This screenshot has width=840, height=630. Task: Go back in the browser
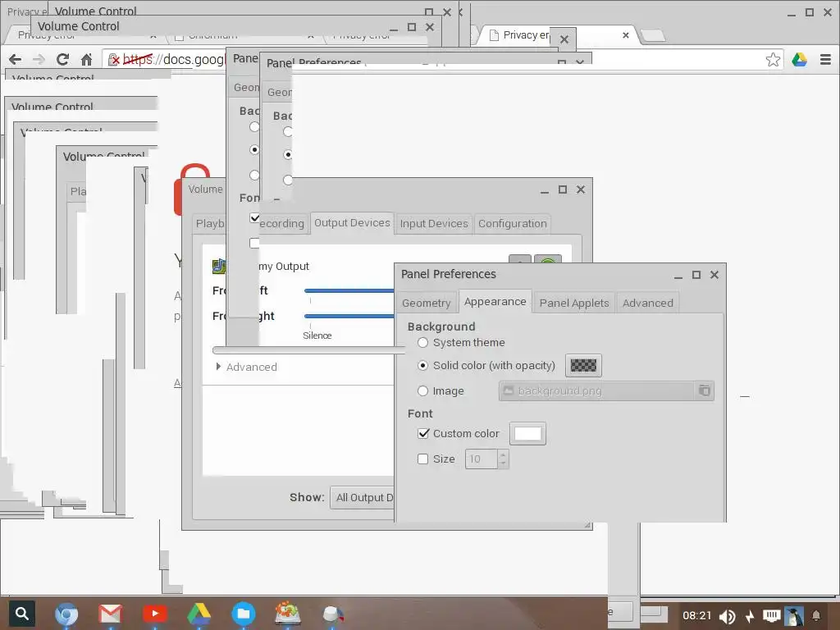pos(15,59)
